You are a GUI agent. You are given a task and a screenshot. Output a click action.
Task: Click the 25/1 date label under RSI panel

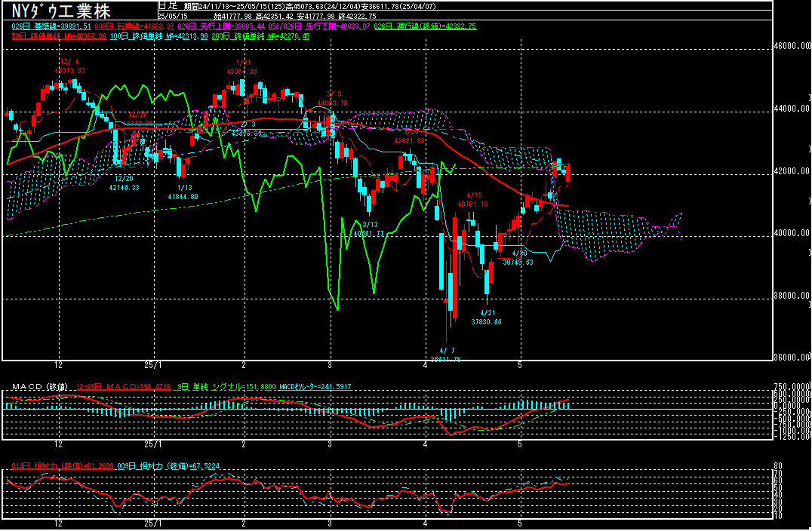152,523
